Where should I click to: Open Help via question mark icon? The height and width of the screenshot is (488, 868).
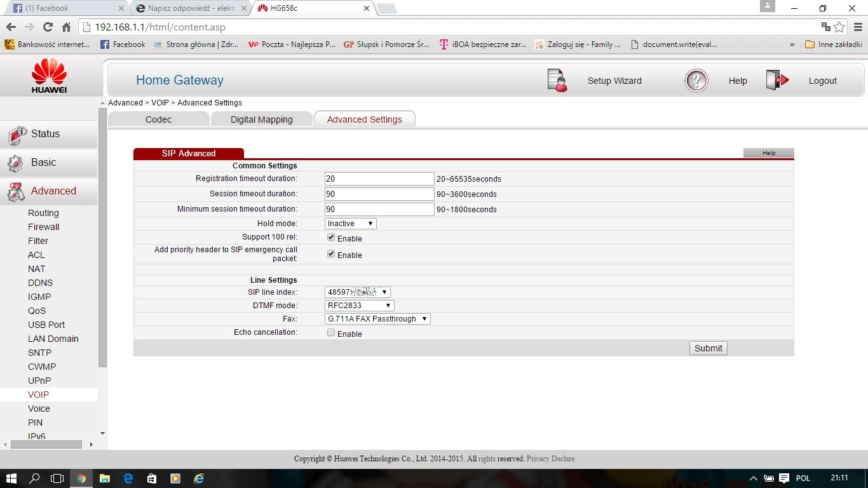(x=696, y=81)
